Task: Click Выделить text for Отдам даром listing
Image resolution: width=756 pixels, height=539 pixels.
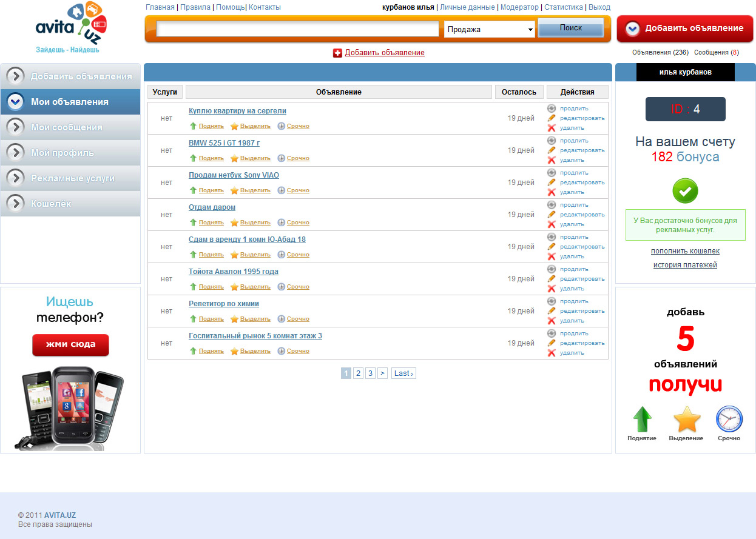Action: click(x=255, y=223)
